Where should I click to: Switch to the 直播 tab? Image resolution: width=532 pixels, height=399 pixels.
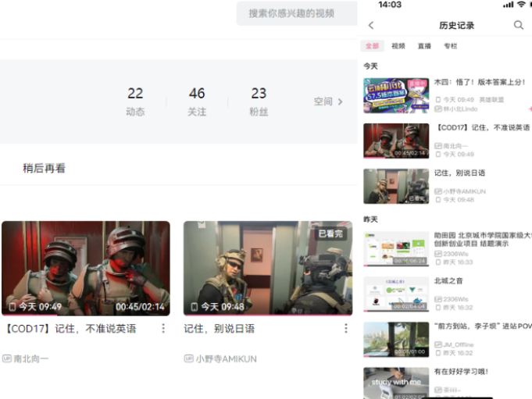(424, 46)
